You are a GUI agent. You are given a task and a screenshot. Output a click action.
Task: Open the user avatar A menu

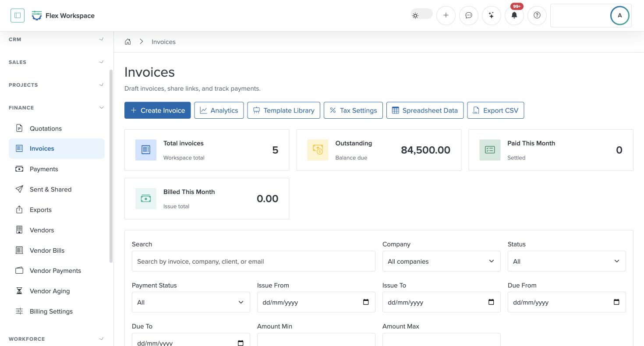[619, 15]
